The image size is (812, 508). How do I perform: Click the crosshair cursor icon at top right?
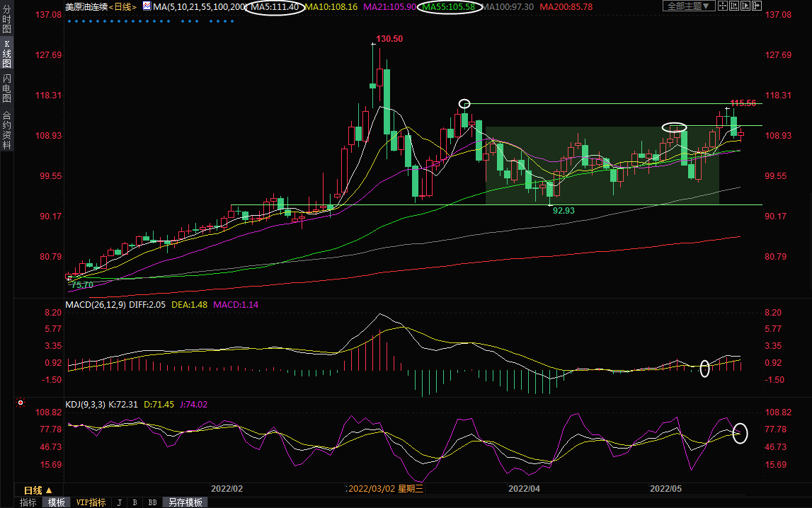coord(724,6)
